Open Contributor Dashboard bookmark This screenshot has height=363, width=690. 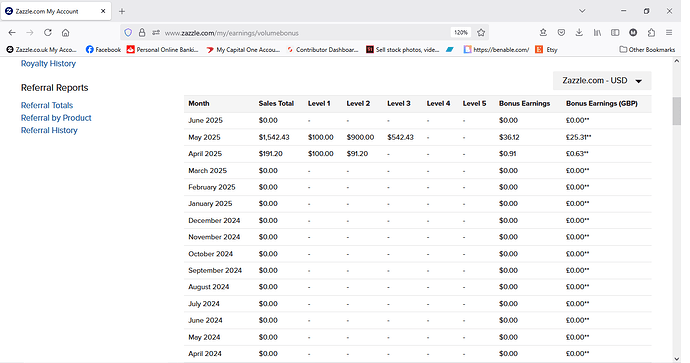[x=323, y=50]
